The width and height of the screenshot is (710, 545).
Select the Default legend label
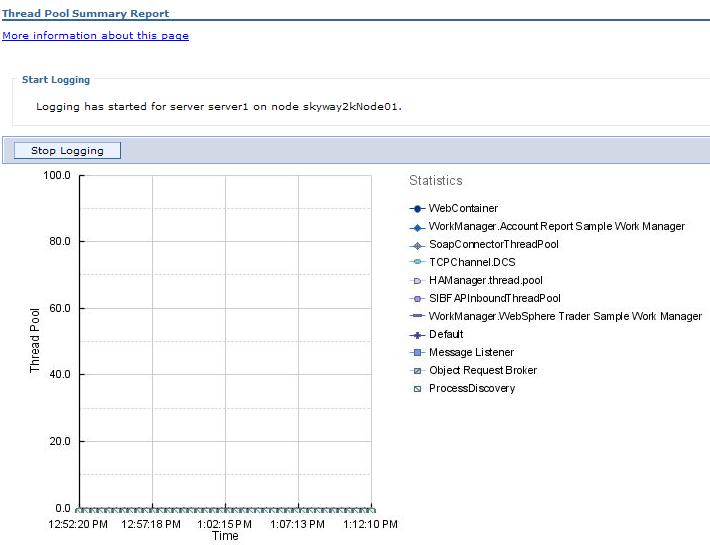[x=446, y=335]
